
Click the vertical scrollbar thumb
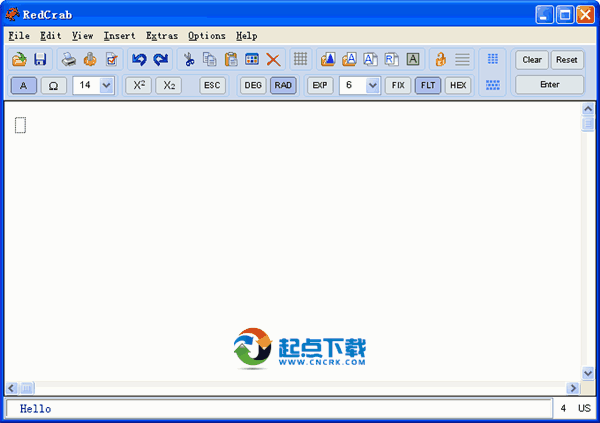[588, 124]
